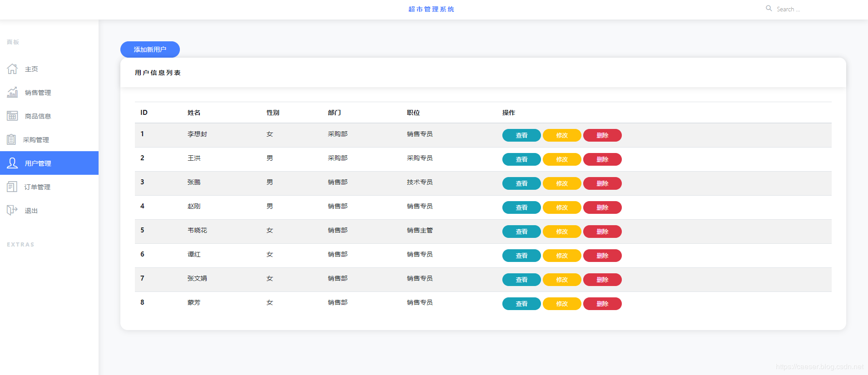Click the 技术专员 position cell

pos(420,182)
